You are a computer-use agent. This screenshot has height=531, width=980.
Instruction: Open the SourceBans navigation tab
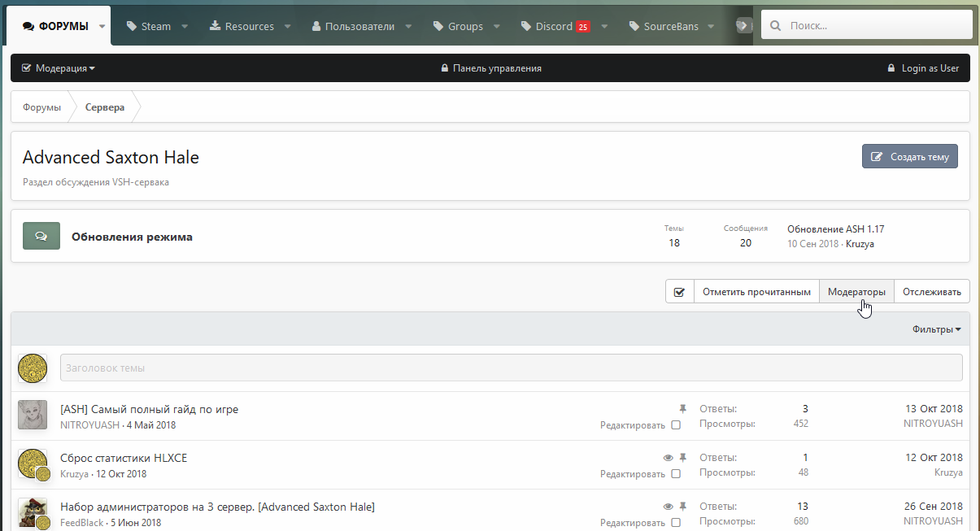point(664,26)
